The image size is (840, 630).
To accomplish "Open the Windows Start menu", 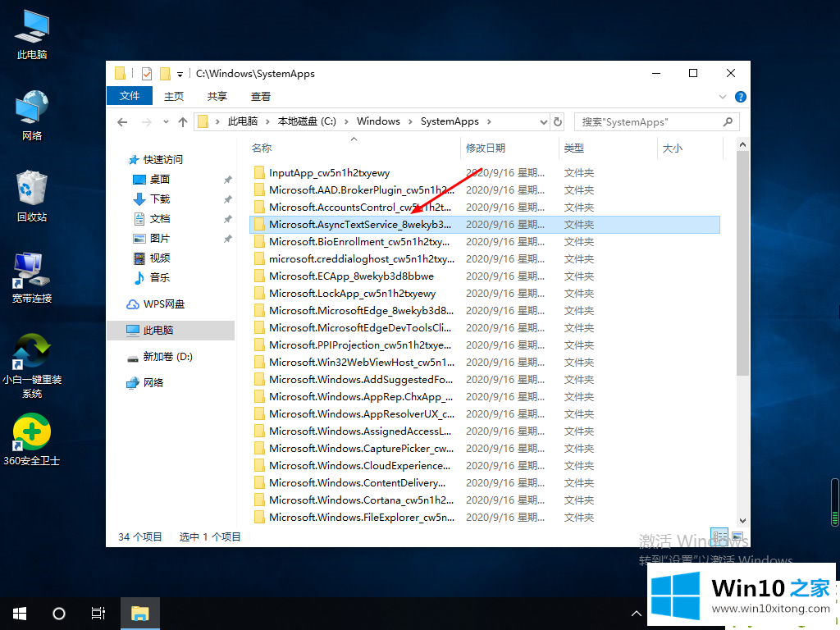I will coord(20,614).
